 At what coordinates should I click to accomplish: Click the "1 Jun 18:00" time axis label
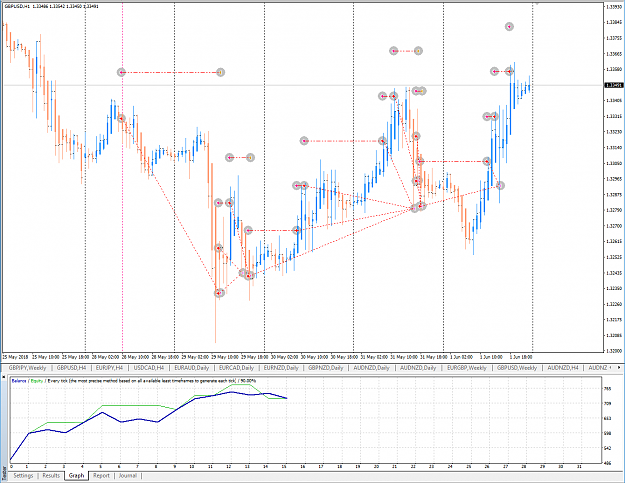(521, 357)
